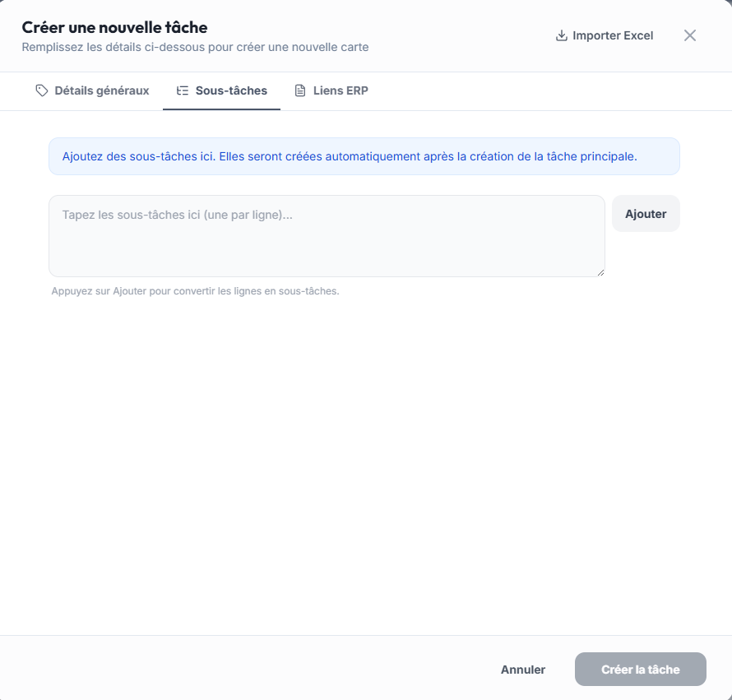
Task: Click the "Remplissez les détails" subtitle
Action: coord(195,47)
